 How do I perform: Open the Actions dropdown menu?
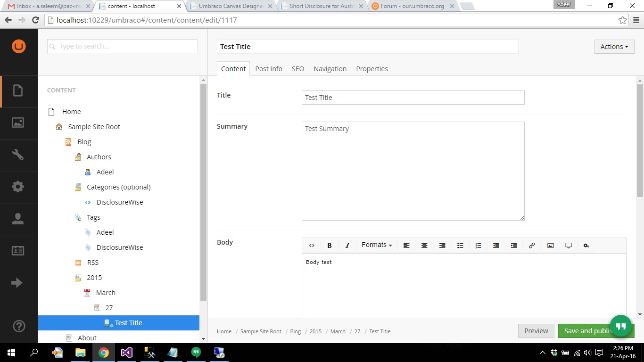(614, 47)
